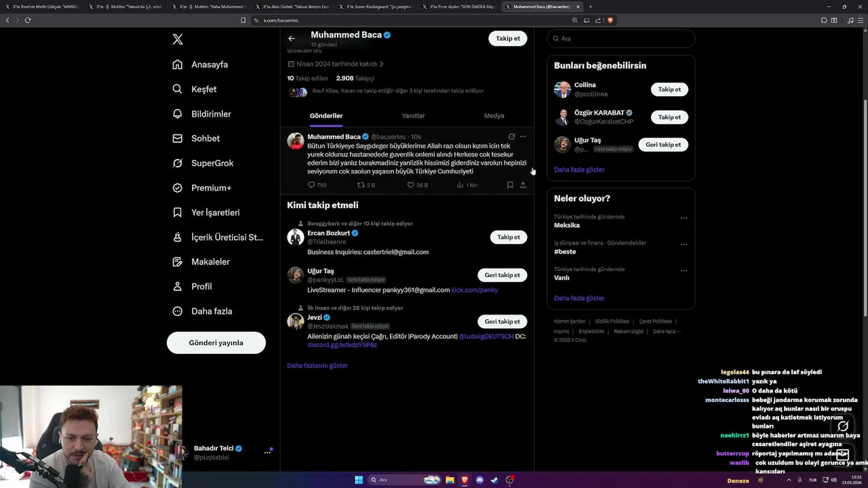The width and height of the screenshot is (868, 488).
Task: Follow Özgür KARABAT in sidebar
Action: 669,117
